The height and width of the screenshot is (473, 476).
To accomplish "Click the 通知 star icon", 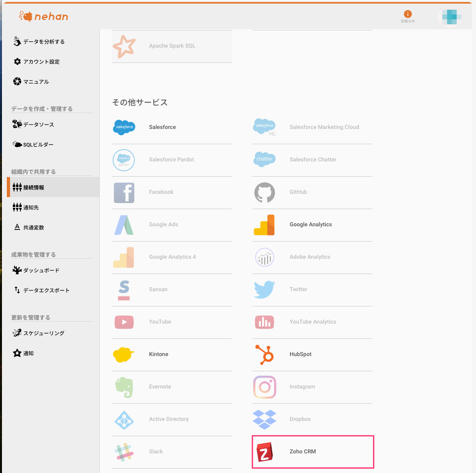I will click(17, 353).
